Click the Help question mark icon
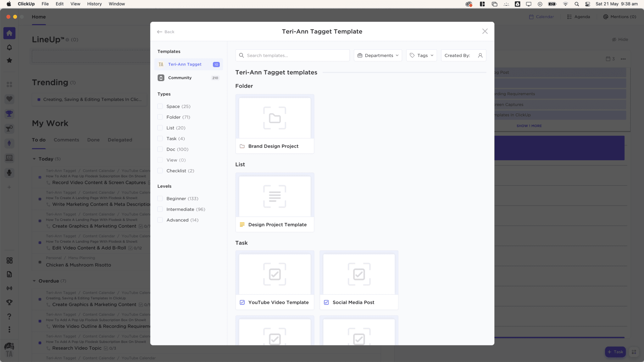Image resolution: width=644 pixels, height=362 pixels. (9, 316)
